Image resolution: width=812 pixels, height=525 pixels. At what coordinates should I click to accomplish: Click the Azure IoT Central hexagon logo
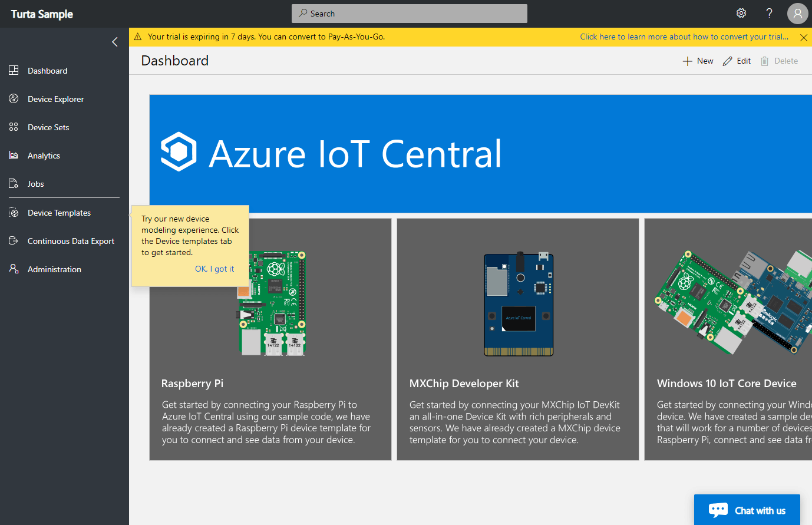(x=179, y=152)
